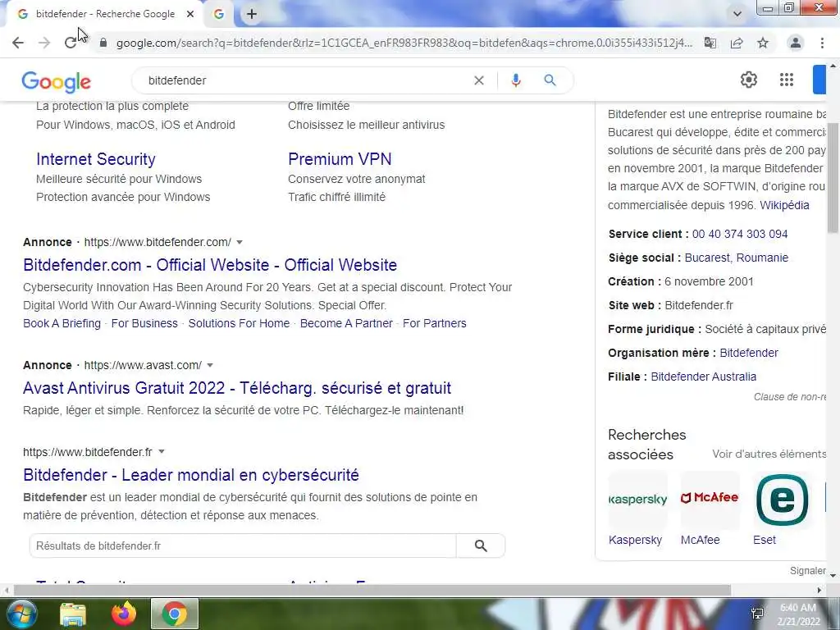The image size is (840, 630).
Task: Open the McAfee related search thumbnail
Action: (x=710, y=500)
